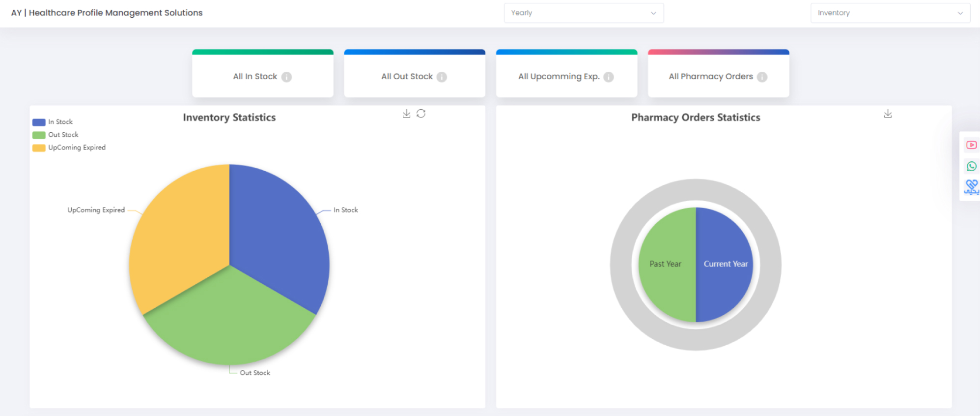Click the blue heart logo sidebar icon

(x=971, y=187)
